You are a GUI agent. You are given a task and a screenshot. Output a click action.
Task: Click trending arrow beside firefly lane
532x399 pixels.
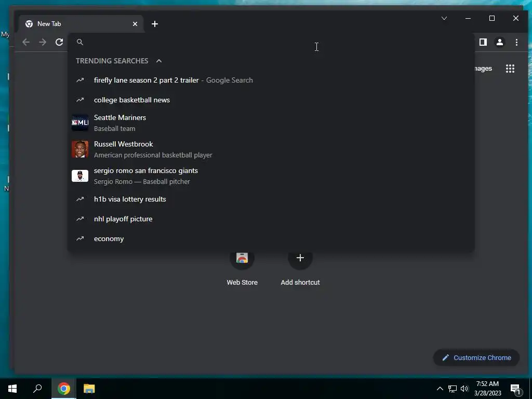(x=80, y=80)
